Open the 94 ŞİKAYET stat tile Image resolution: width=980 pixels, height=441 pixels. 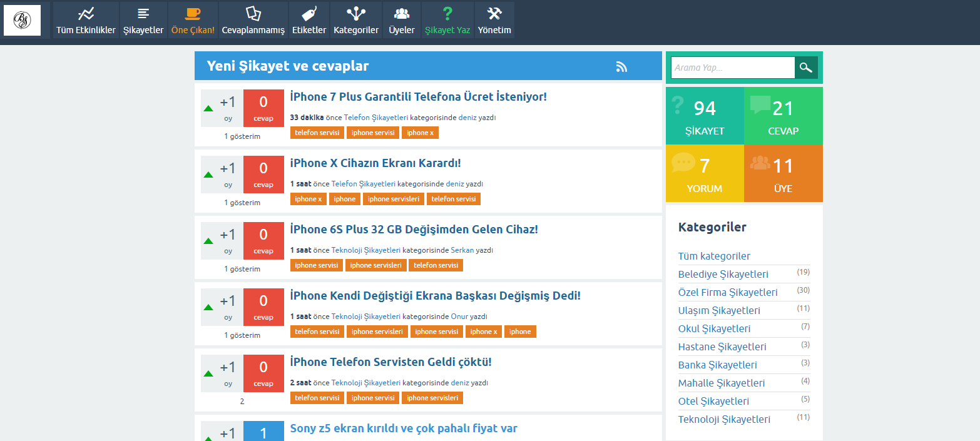(x=705, y=116)
